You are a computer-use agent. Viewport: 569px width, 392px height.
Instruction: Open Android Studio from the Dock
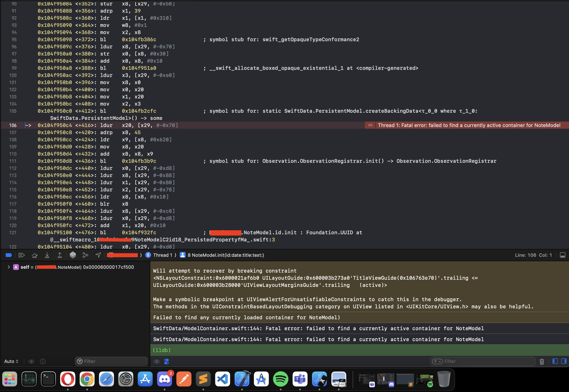tap(261, 379)
